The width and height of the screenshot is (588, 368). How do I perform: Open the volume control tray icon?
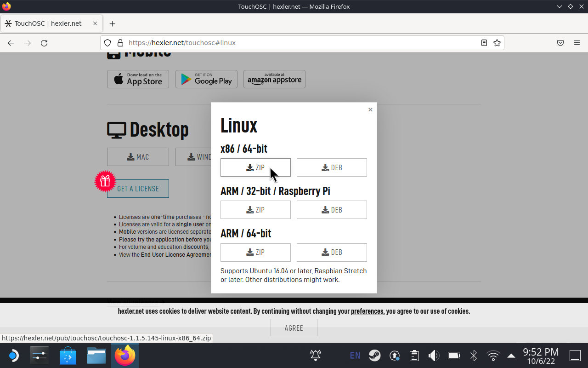[x=434, y=355]
